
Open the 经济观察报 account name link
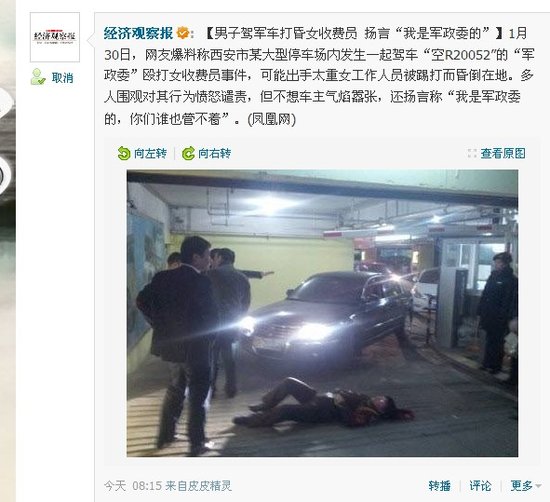138,33
